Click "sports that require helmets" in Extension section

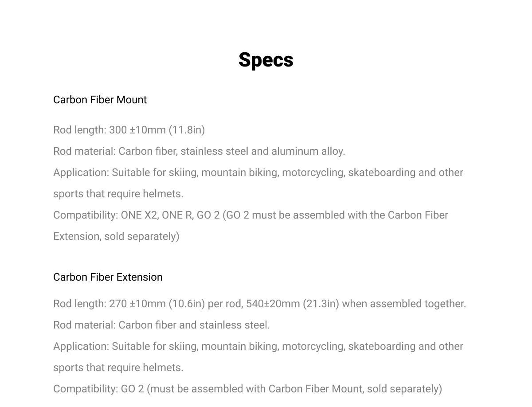tap(118, 368)
